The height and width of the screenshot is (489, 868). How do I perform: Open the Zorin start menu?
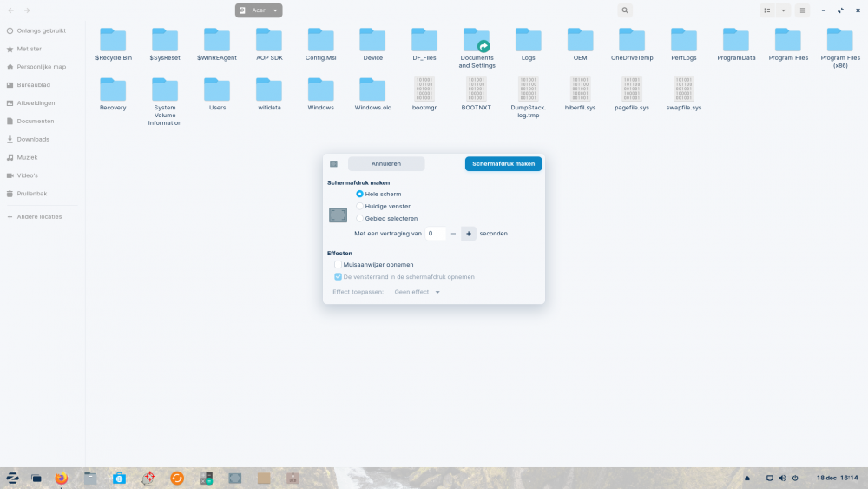[x=12, y=478]
